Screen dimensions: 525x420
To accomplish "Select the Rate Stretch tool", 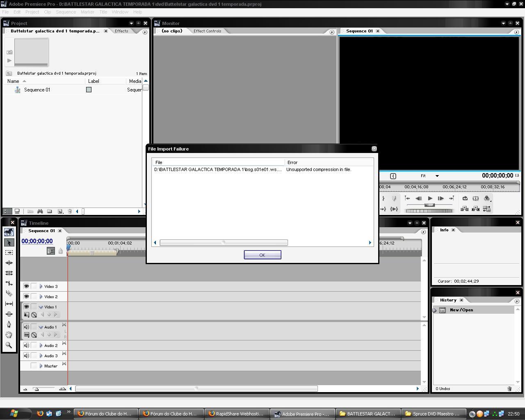I will 9,283.
